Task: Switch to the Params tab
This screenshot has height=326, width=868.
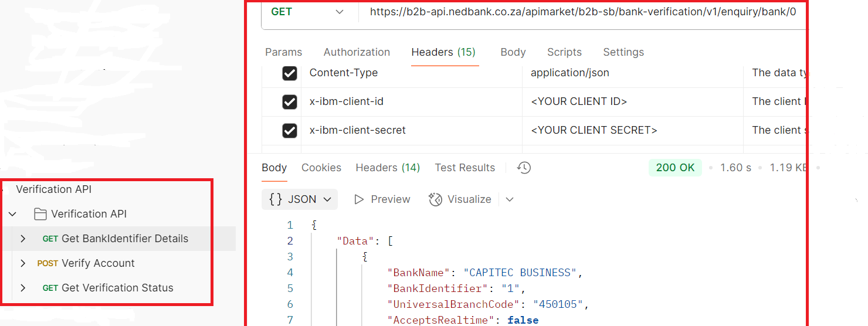Action: pos(284,52)
